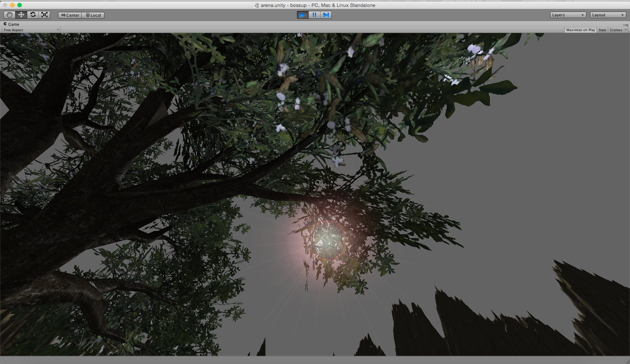Image resolution: width=630 pixels, height=364 pixels.
Task: Click the Unity document icon in title bar
Action: click(x=257, y=5)
